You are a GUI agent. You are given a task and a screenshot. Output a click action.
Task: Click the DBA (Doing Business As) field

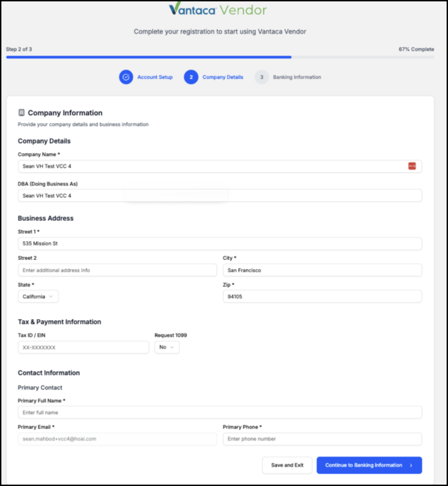tap(220, 195)
